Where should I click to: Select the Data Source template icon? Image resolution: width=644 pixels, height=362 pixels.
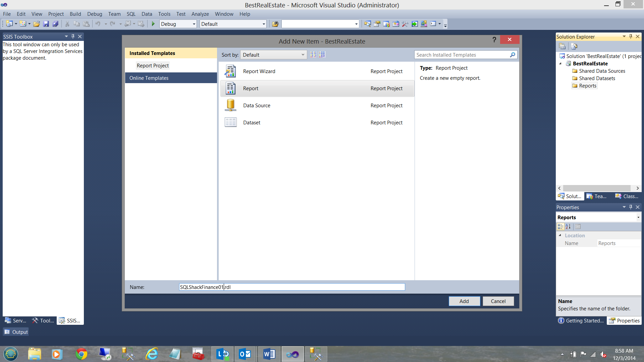230,106
